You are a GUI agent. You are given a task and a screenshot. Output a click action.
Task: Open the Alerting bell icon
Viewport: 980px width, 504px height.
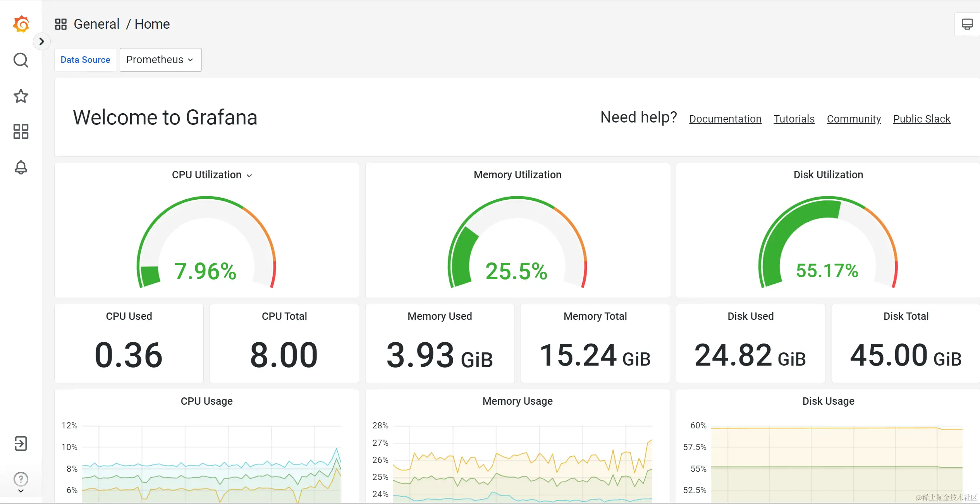point(21,167)
